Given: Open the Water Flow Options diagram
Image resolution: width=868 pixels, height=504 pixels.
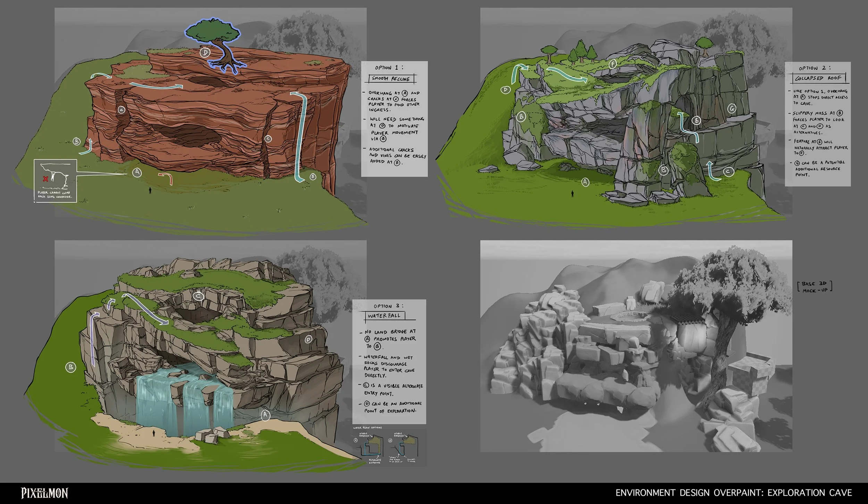Looking at the screenshot, I should 389,446.
